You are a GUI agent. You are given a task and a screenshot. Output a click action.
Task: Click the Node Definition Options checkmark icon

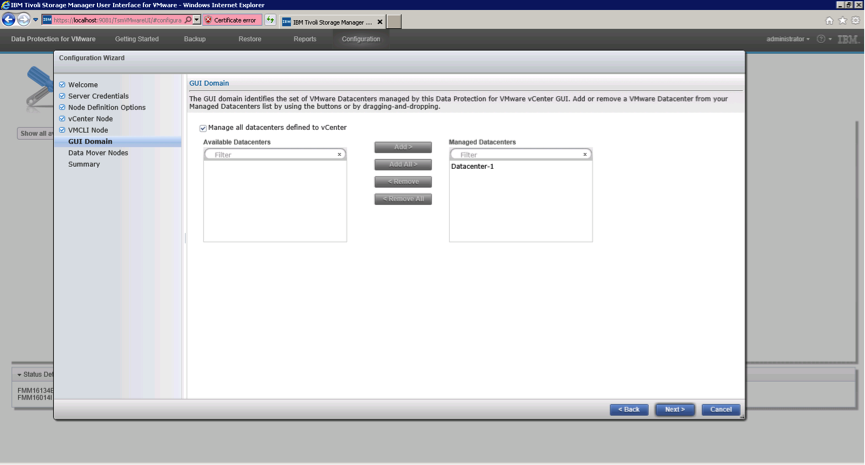(x=62, y=108)
